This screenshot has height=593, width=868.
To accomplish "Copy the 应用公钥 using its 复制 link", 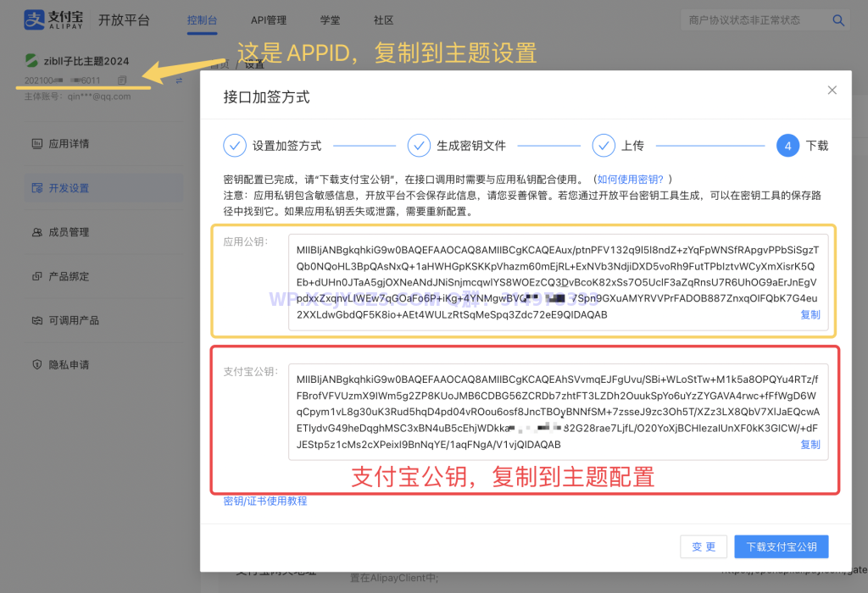I will click(x=810, y=314).
